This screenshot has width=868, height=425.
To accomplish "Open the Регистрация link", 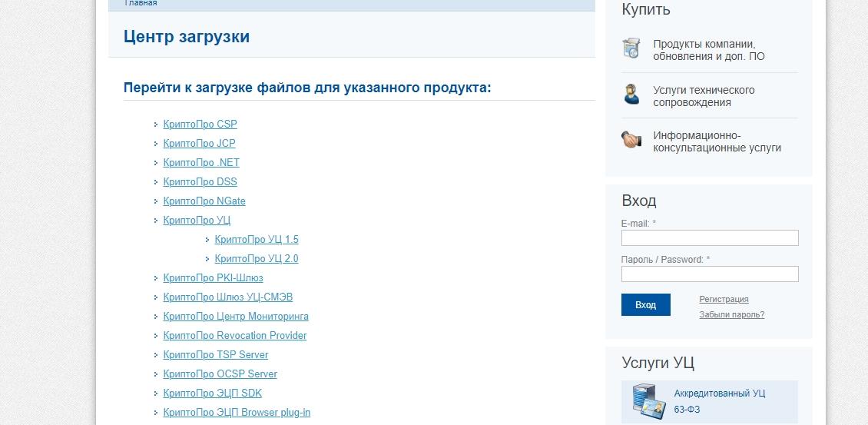I will point(724,299).
